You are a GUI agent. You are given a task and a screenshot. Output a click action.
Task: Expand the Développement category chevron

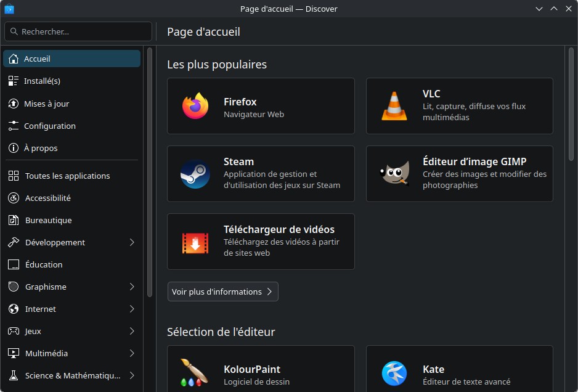coord(132,242)
